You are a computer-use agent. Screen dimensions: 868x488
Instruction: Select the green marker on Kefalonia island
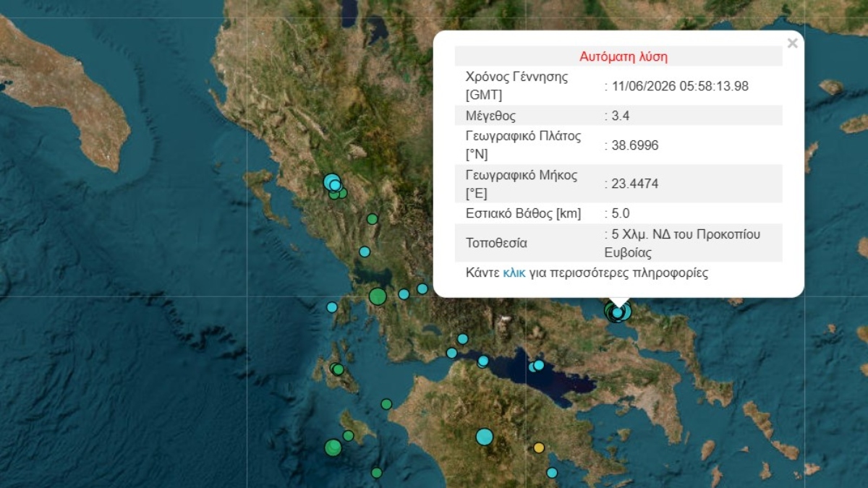pyautogui.click(x=337, y=369)
